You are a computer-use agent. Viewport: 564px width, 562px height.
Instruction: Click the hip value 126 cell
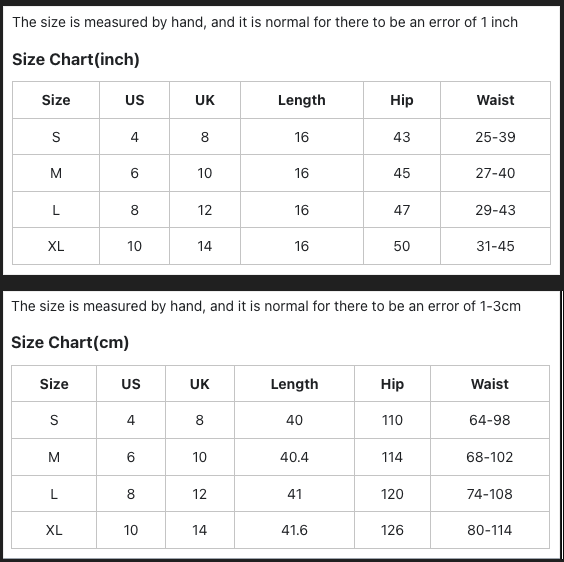[392, 530]
